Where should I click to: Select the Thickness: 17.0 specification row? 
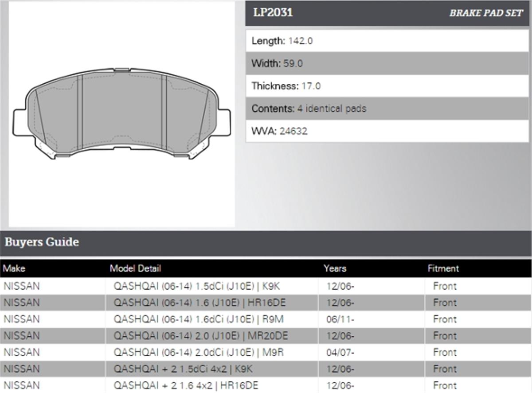pos(387,86)
